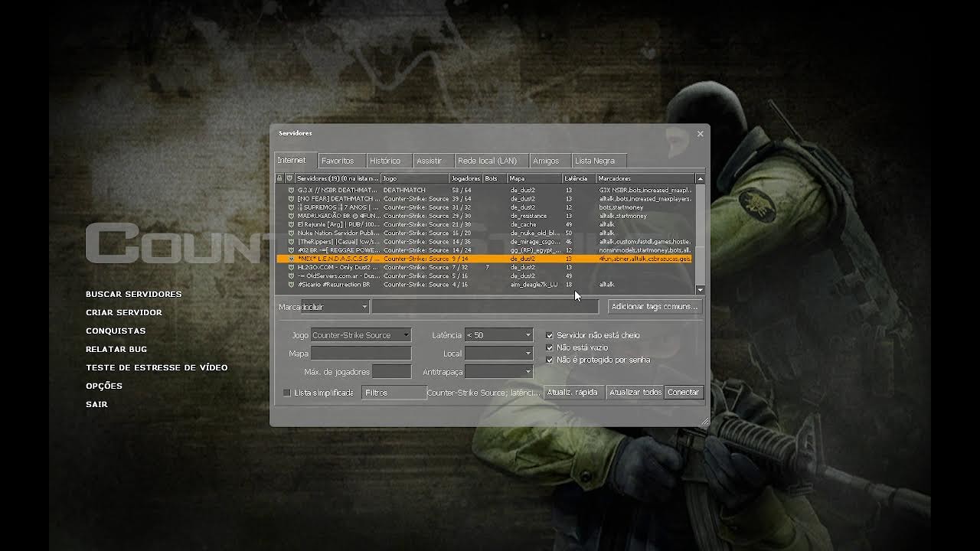This screenshot has height=551, width=980.
Task: Click the Filtros button
Action: click(394, 393)
